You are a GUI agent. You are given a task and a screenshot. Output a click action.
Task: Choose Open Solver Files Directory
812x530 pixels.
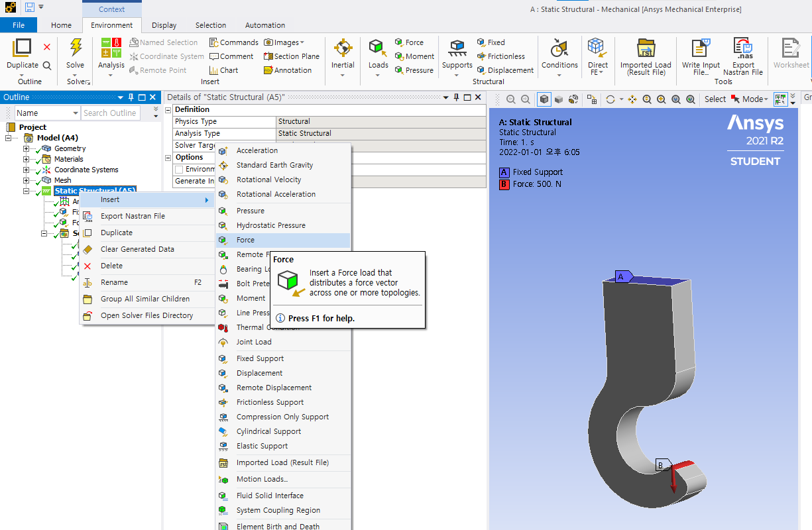[x=146, y=315]
